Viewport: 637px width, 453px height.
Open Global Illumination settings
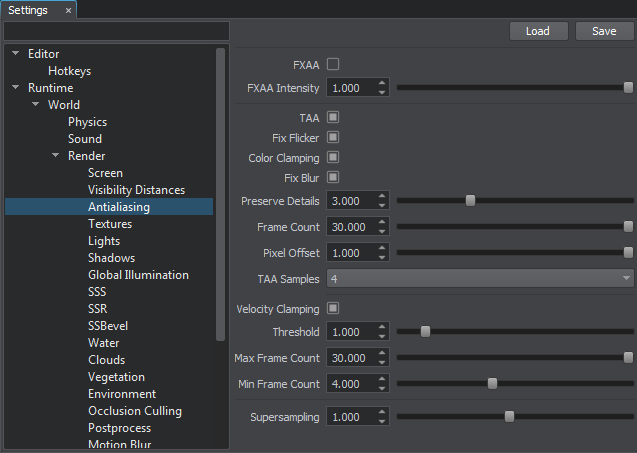(x=138, y=275)
